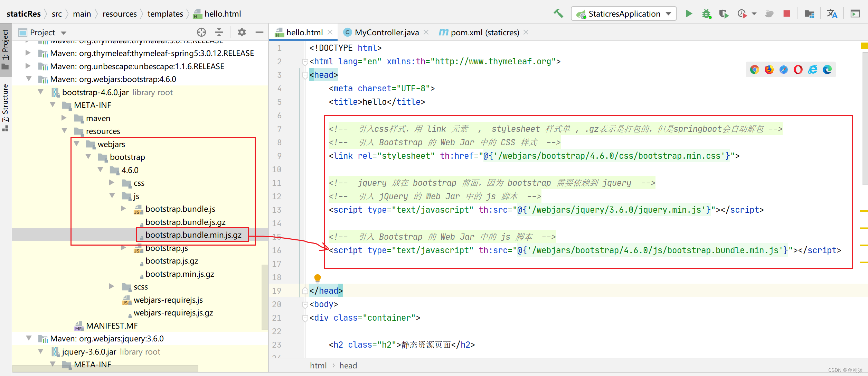Toggle the 1: Project tool window
The image size is (868, 376).
point(6,50)
